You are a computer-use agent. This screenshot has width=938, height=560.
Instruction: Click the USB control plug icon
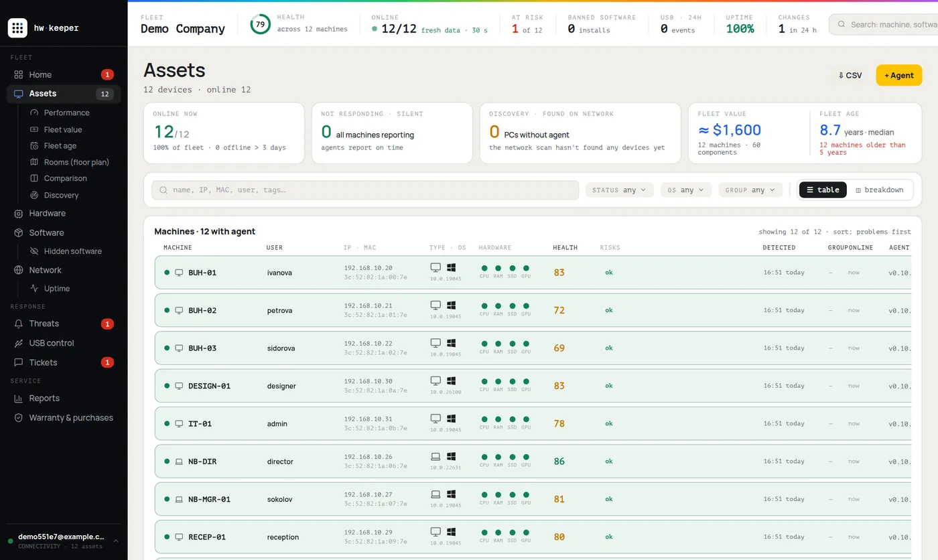19,343
